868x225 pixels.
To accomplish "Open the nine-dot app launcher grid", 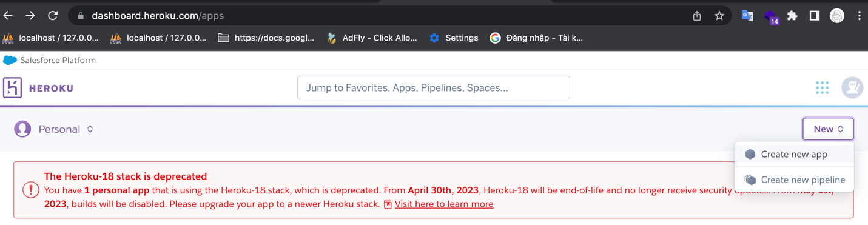I will [x=823, y=88].
